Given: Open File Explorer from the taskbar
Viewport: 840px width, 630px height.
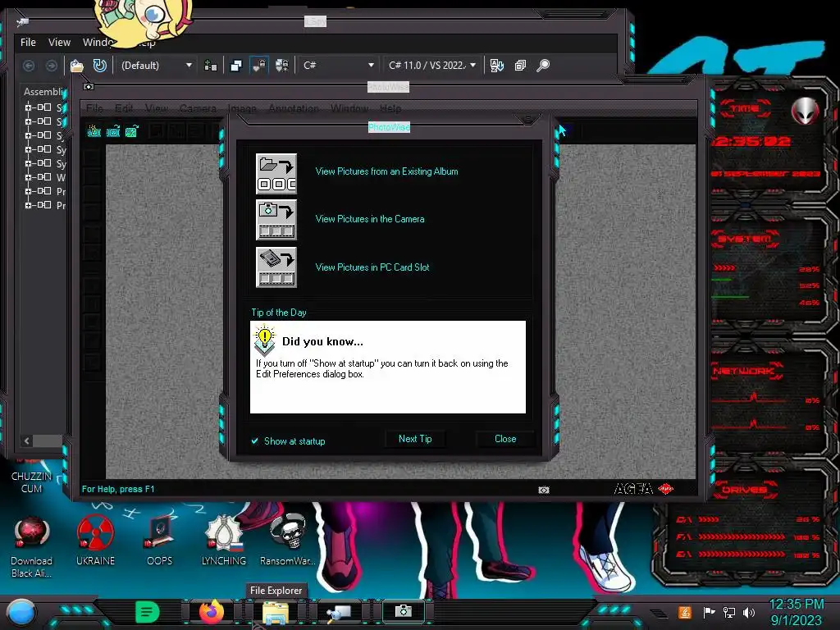Looking at the screenshot, I should click(276, 612).
